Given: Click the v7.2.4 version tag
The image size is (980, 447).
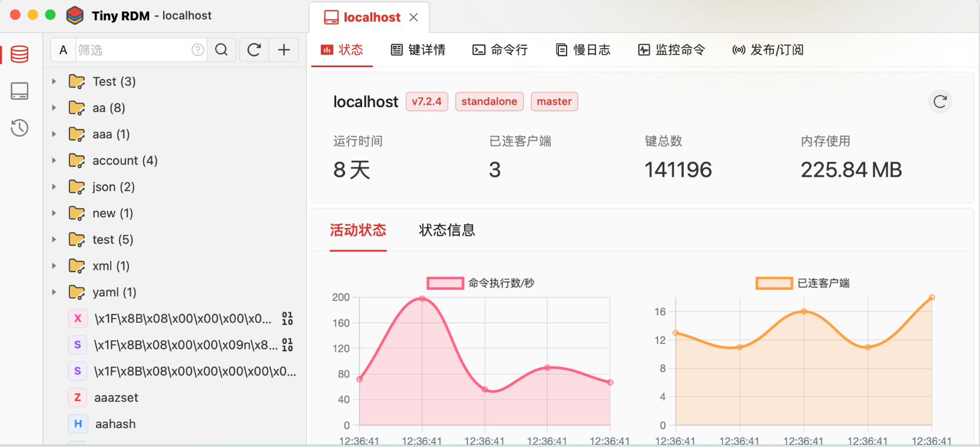Looking at the screenshot, I should point(427,101).
